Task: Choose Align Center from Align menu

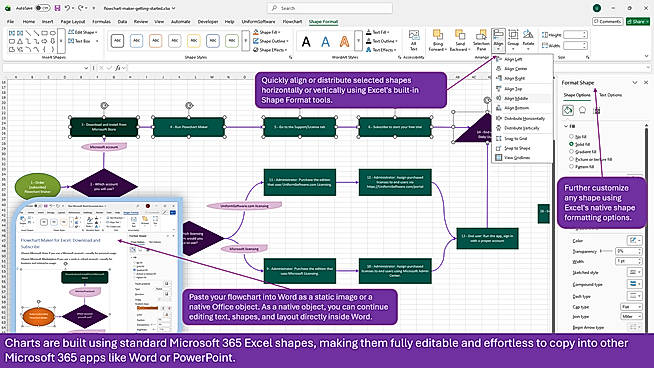Action: tap(516, 69)
